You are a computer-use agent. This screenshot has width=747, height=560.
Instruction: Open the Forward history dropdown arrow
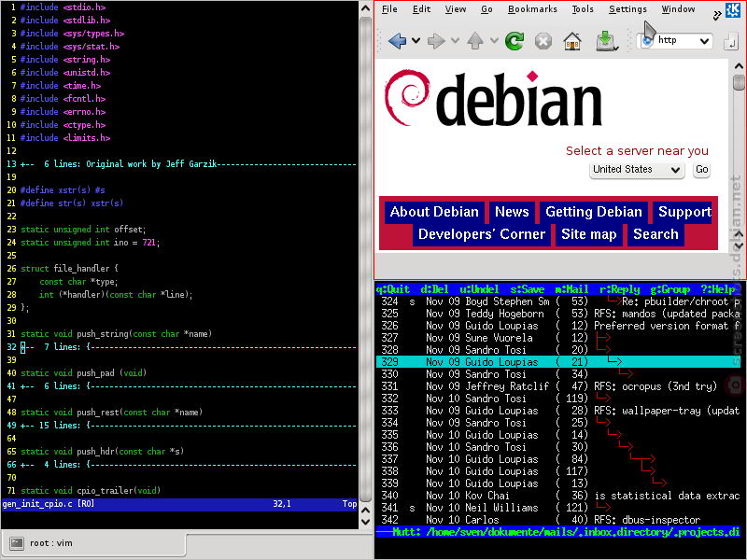[x=455, y=41]
